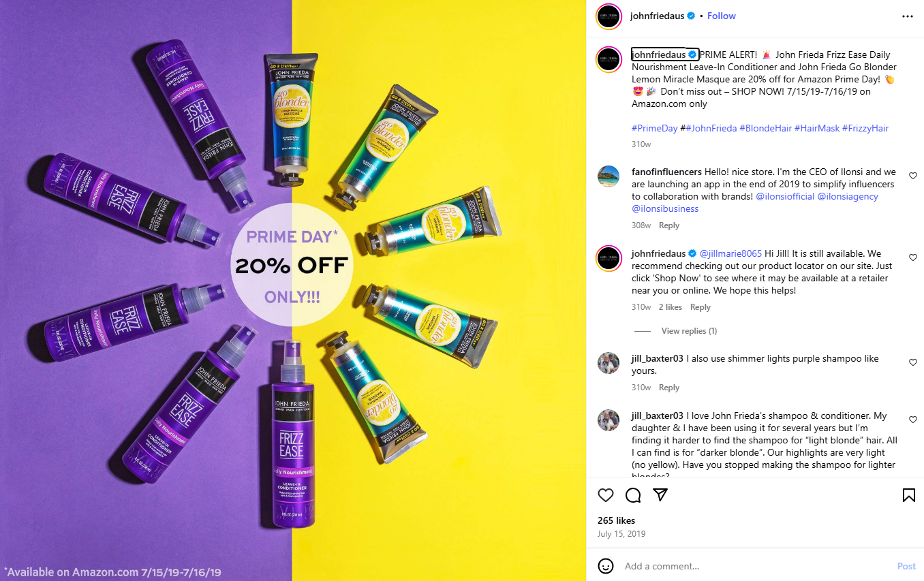The image size is (924, 581).
Task: Click Post to submit comment
Action: (906, 566)
